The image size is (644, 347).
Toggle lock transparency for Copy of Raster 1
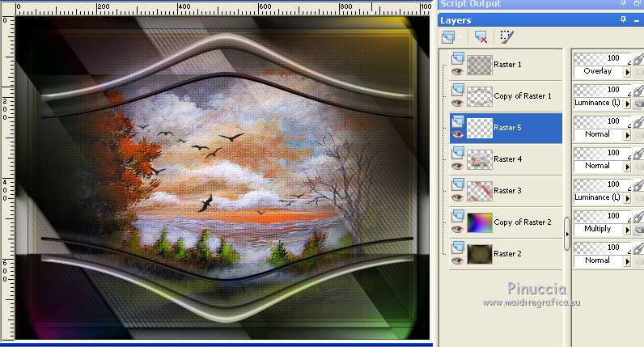click(638, 104)
